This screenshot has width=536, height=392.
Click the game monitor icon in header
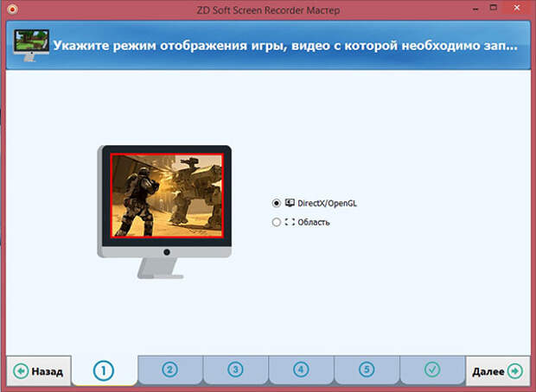click(x=31, y=46)
